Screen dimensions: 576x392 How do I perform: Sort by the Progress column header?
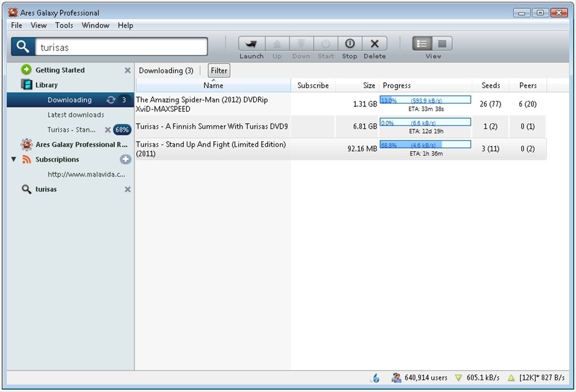[x=426, y=85]
